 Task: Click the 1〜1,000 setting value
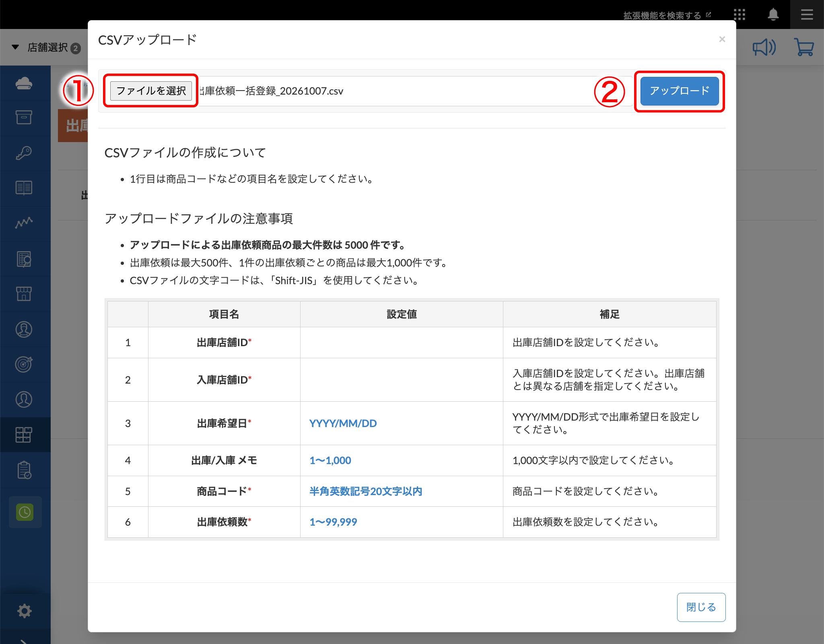coord(330,460)
